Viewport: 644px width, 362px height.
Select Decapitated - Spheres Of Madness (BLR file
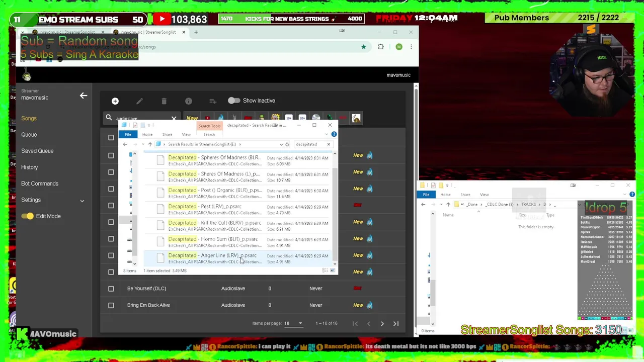[237, 161]
